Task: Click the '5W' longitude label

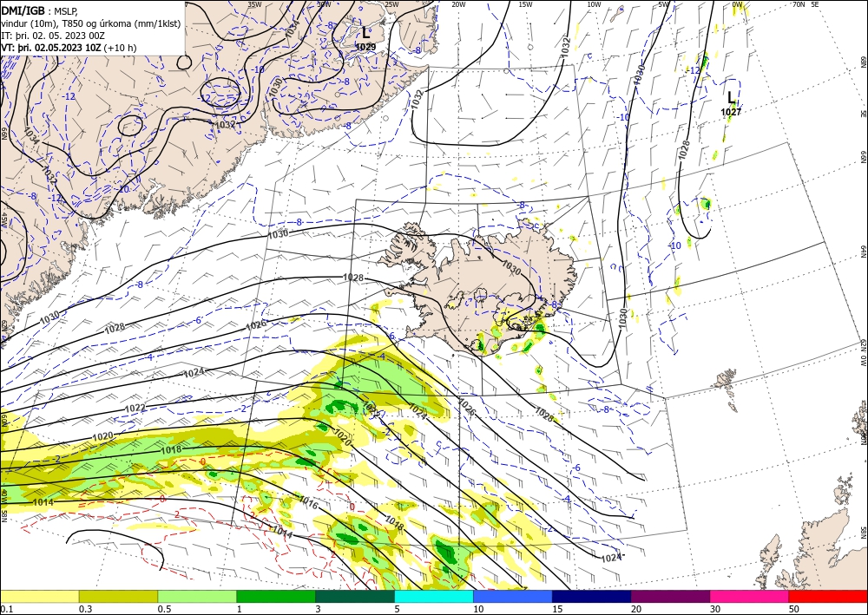Action: pyautogui.click(x=664, y=4)
